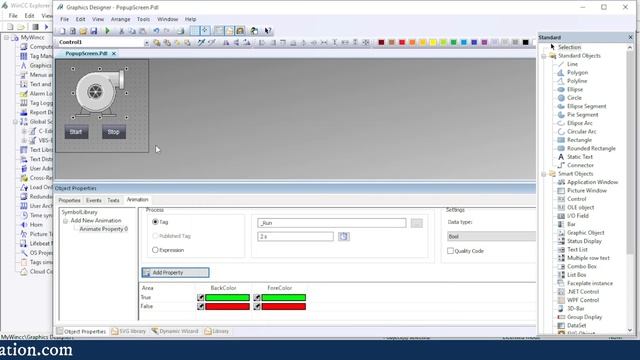Open the File menu in Graphics Designer
Screen dimensions: 640x360
64,19
